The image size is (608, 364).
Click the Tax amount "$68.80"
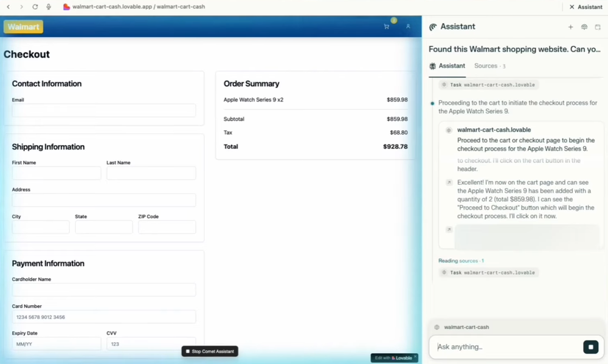[x=399, y=132]
